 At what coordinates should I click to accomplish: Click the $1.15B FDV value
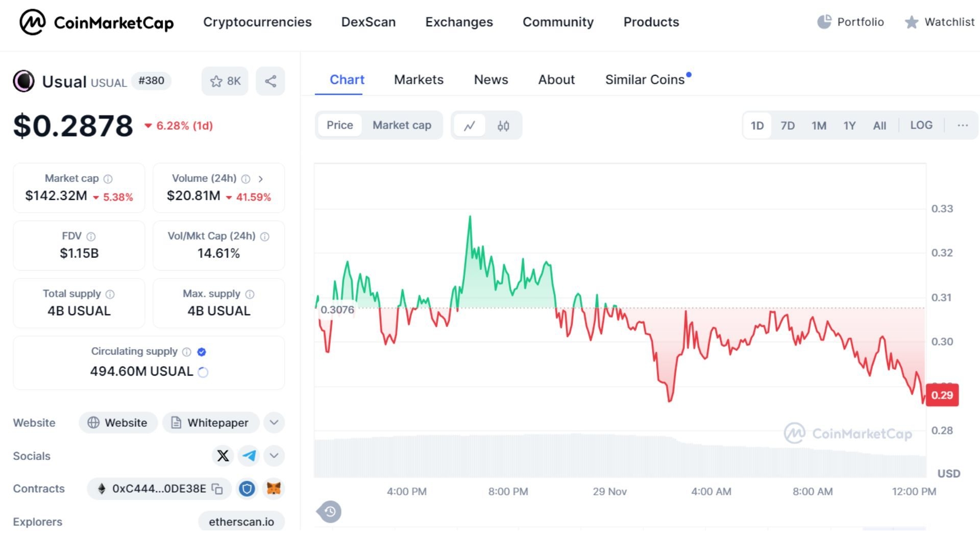(79, 253)
